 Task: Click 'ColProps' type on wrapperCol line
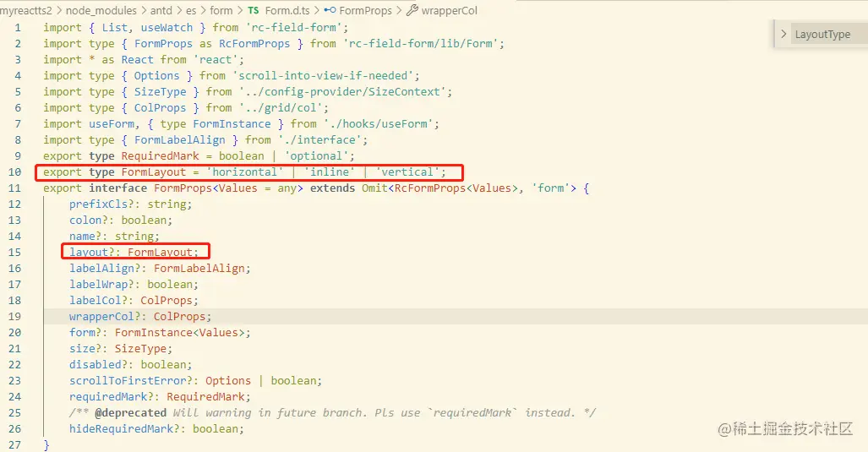click(179, 317)
